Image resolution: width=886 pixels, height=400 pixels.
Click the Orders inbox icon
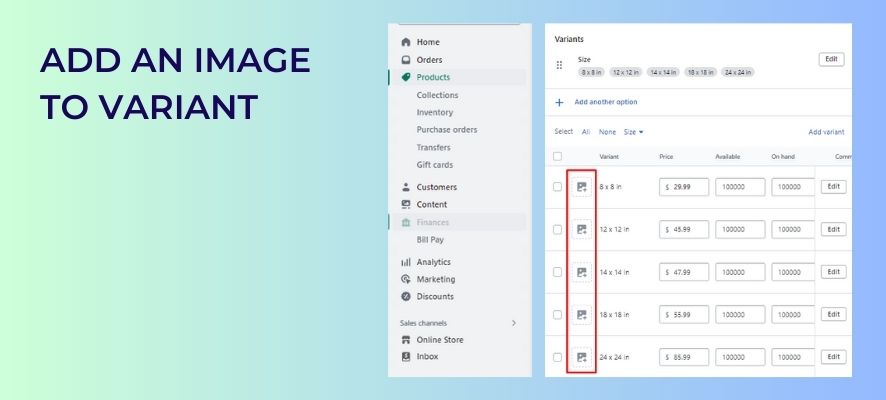click(405, 60)
